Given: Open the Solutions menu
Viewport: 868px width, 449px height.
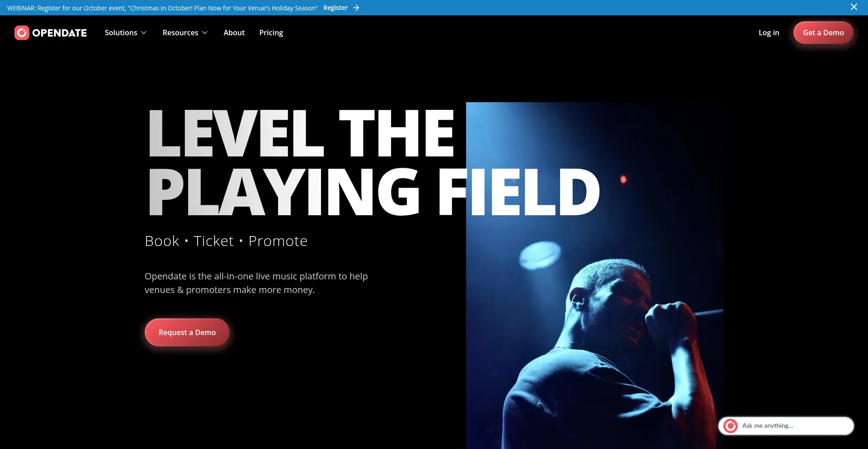Looking at the screenshot, I should click(x=126, y=33).
